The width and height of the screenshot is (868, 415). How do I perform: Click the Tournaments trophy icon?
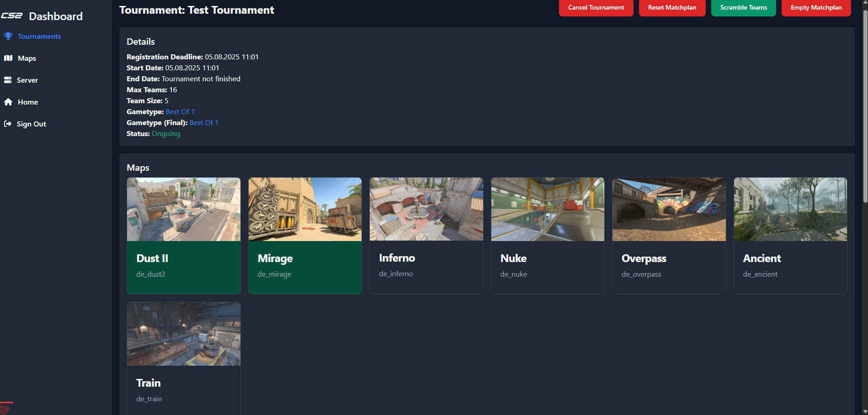[x=8, y=36]
